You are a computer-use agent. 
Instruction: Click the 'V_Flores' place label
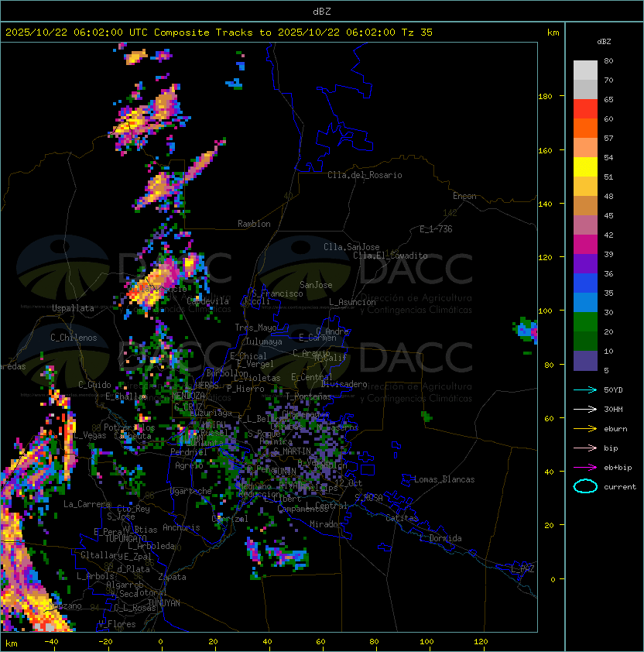point(117,624)
